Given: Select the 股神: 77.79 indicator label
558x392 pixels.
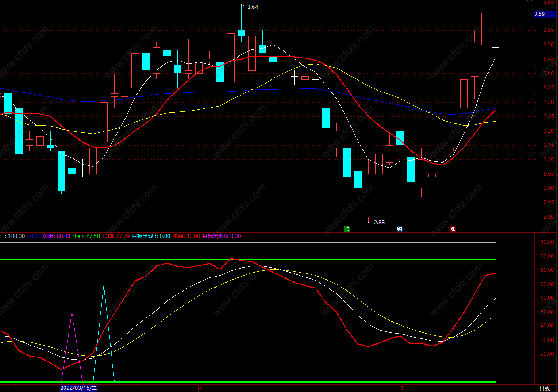Looking at the screenshot, I should (116, 236).
